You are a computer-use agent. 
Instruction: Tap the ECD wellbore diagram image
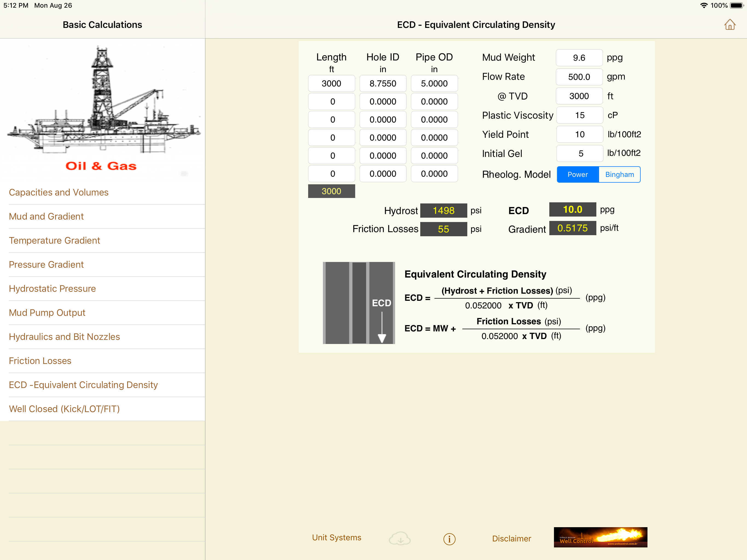coord(359,303)
